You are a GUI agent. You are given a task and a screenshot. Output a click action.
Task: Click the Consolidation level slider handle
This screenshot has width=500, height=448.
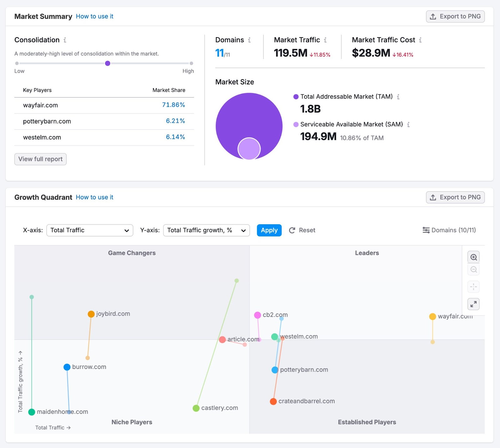coord(107,63)
